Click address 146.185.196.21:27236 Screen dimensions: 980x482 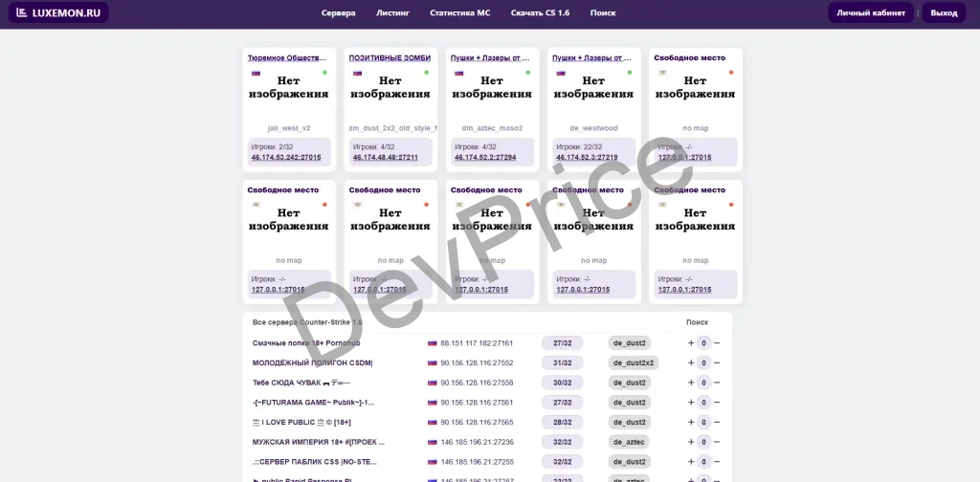click(477, 442)
